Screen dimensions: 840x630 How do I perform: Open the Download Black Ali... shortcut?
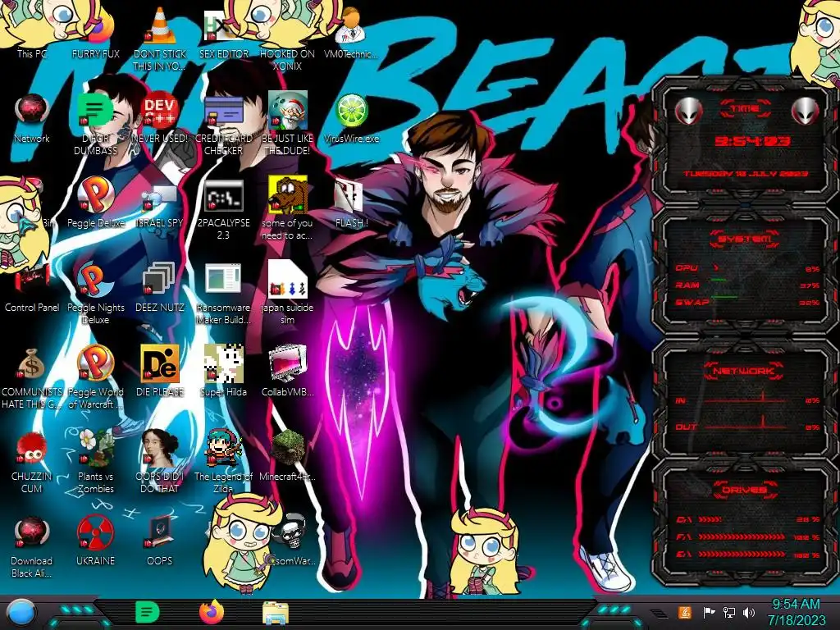click(x=32, y=546)
